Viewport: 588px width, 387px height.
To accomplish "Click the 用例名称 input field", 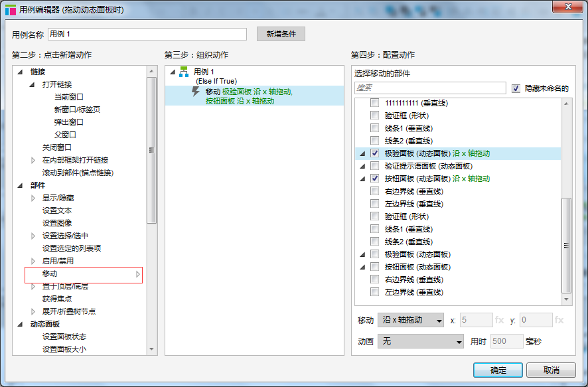I will [147, 34].
